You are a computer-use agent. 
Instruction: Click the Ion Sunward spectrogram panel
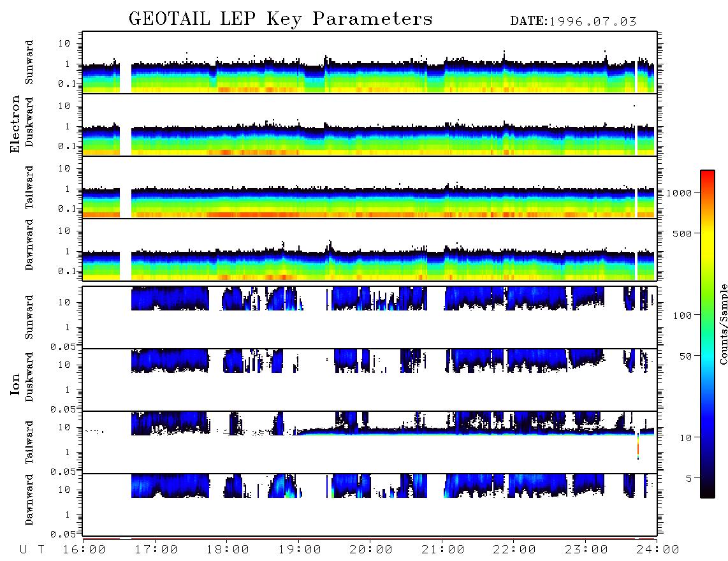(370, 317)
